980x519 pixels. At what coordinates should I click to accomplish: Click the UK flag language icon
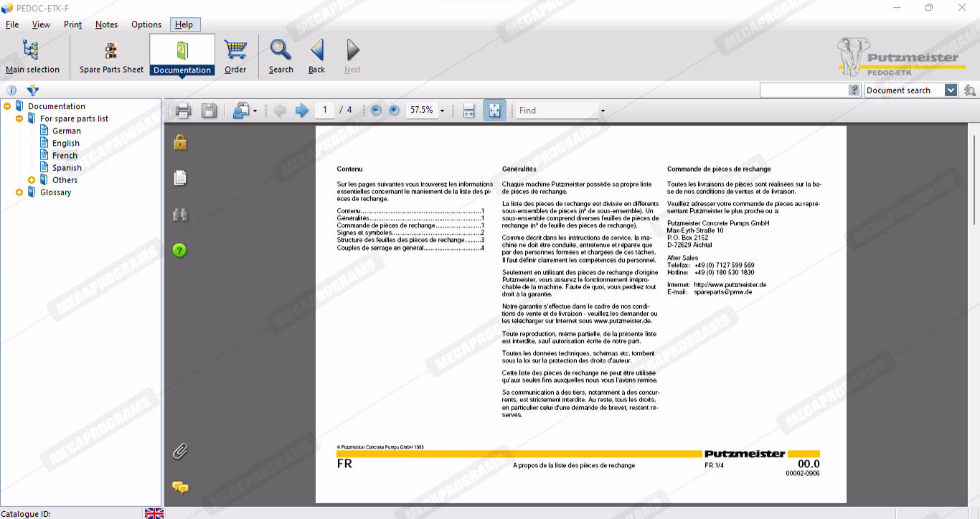[x=154, y=513]
